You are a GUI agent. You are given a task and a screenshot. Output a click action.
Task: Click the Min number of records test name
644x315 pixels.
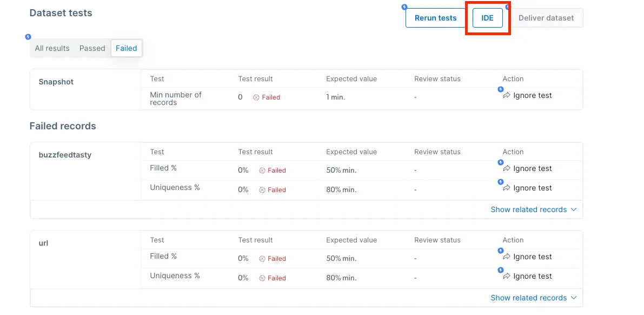click(176, 99)
